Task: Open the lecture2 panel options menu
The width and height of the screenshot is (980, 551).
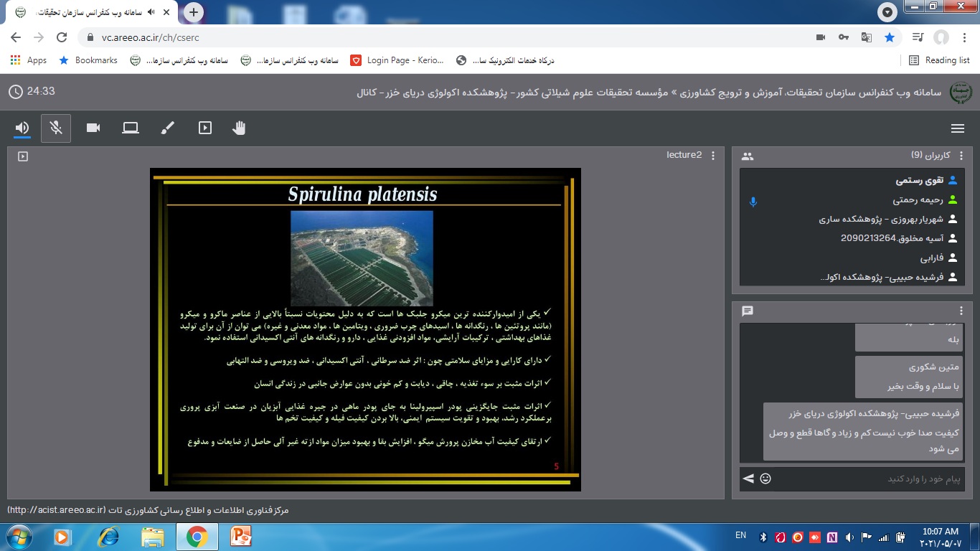Action: [x=712, y=156]
